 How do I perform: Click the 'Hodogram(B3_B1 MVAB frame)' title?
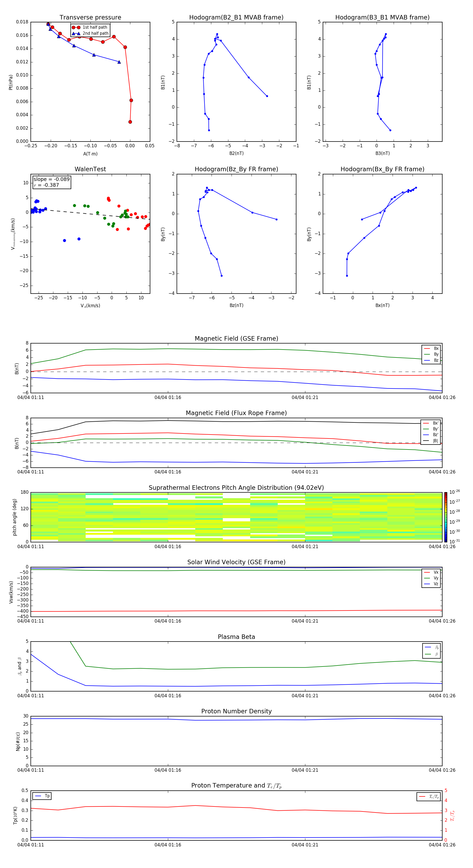(x=382, y=18)
